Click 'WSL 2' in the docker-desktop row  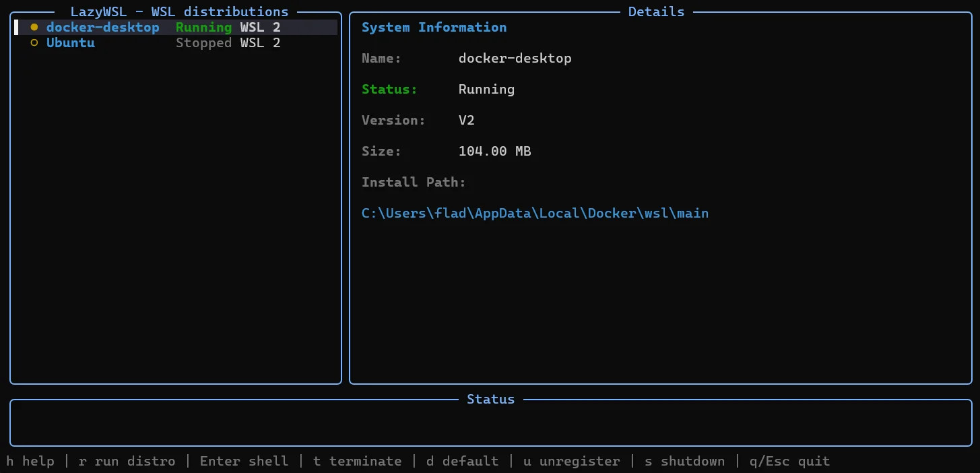(x=261, y=28)
